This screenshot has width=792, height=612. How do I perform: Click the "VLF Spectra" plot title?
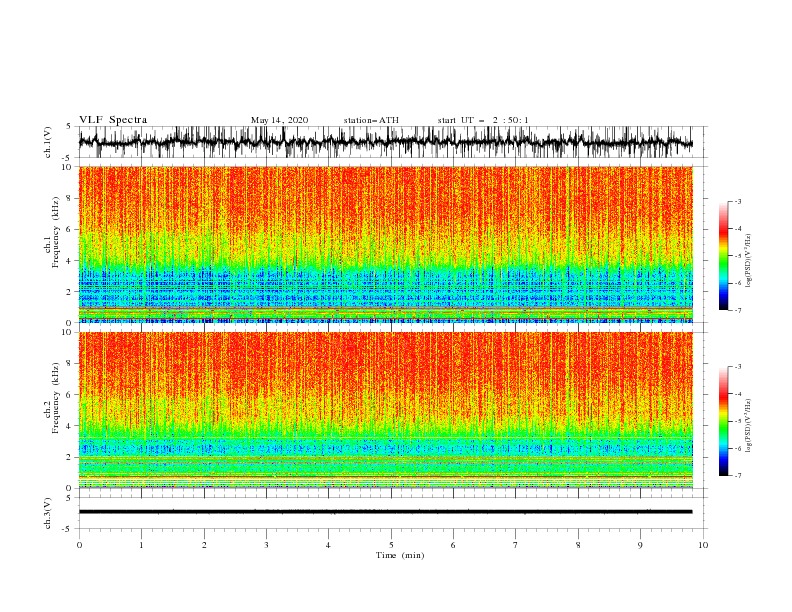tap(113, 120)
